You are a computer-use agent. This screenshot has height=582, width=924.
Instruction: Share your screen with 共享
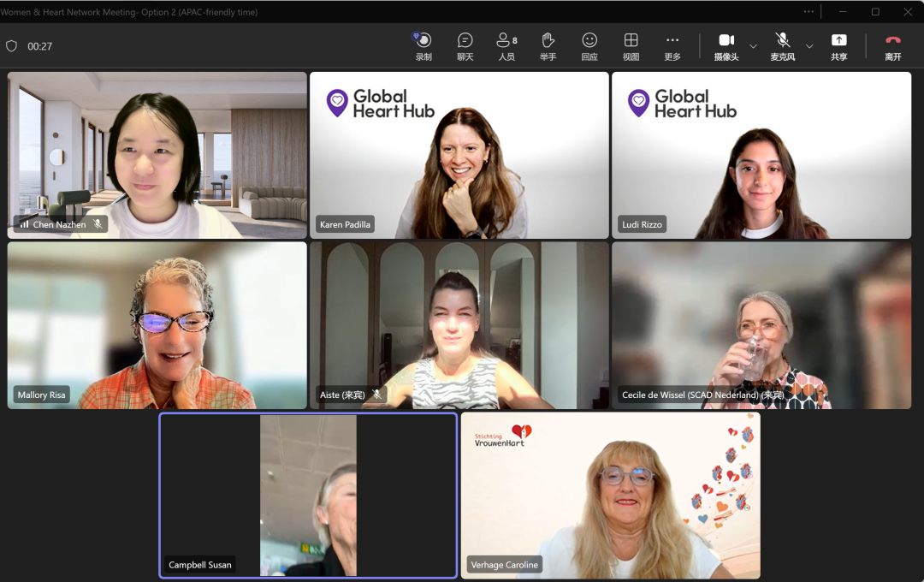coord(839,46)
